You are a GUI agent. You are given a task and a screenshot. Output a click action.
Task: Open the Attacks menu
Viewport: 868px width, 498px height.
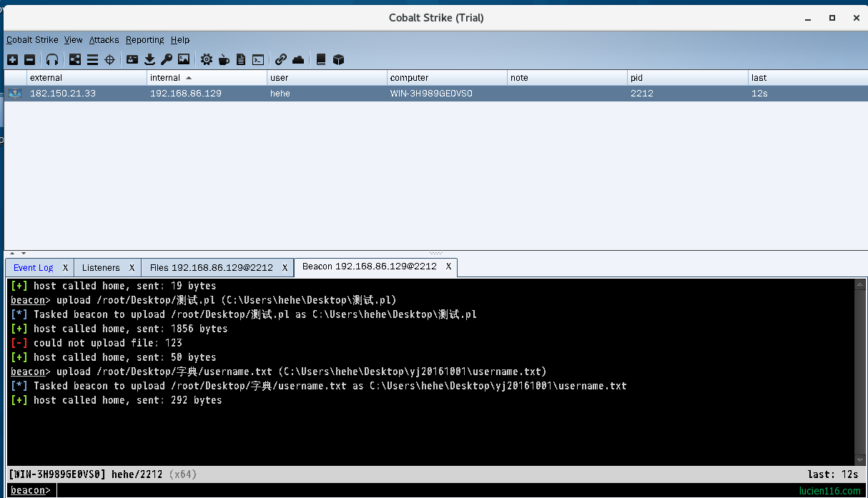104,40
